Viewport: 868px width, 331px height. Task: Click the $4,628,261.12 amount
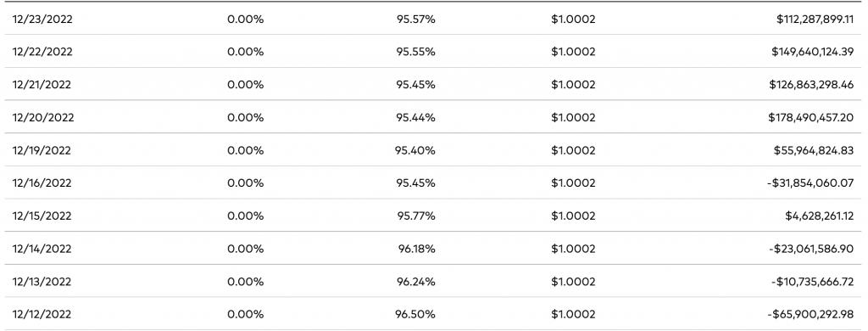coord(820,216)
